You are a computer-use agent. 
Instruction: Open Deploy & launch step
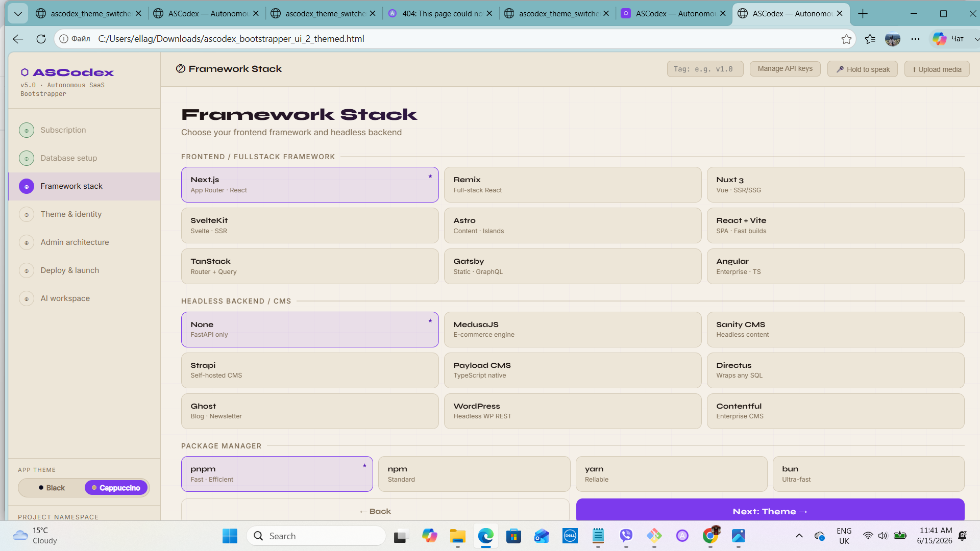click(x=84, y=270)
